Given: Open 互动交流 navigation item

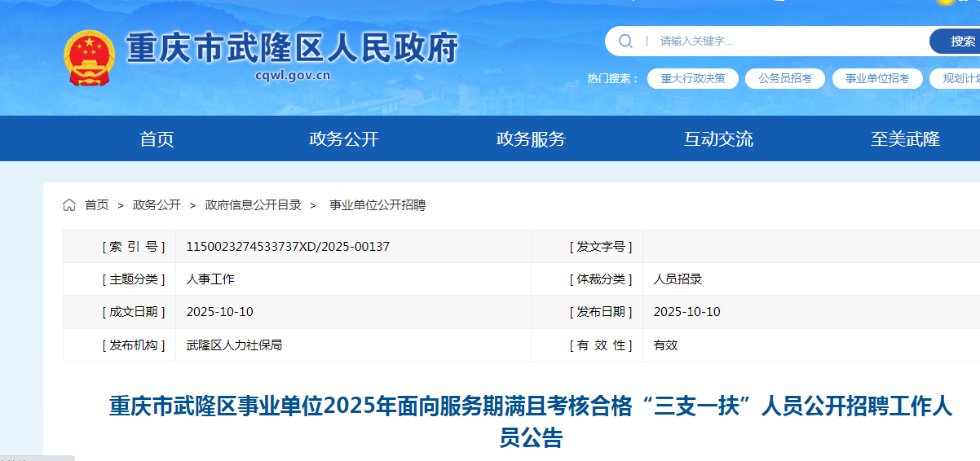Looking at the screenshot, I should [x=718, y=139].
